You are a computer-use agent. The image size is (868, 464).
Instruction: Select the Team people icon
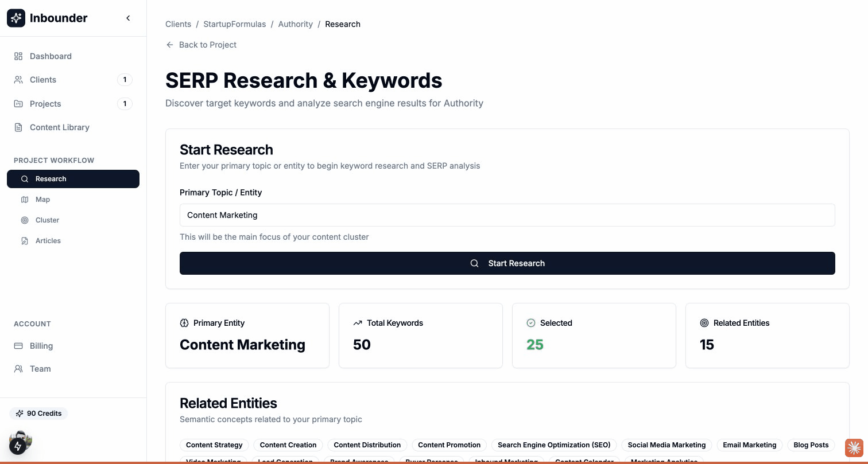pyautogui.click(x=18, y=368)
